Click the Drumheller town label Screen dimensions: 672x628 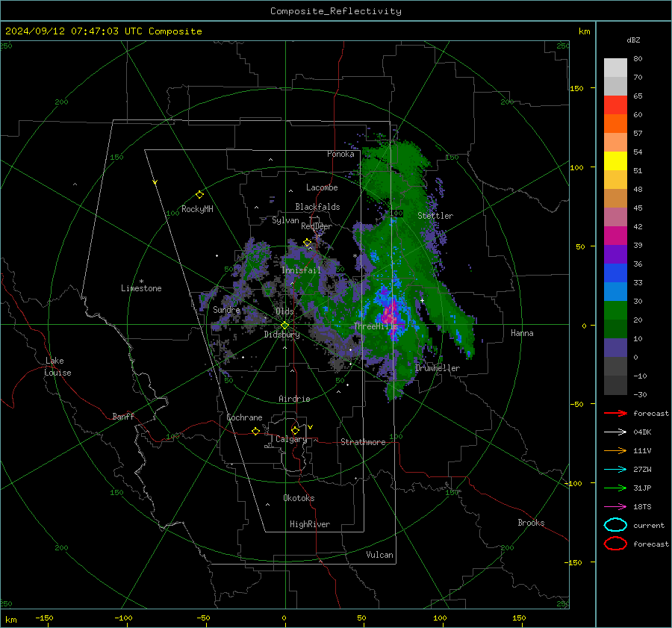click(438, 368)
